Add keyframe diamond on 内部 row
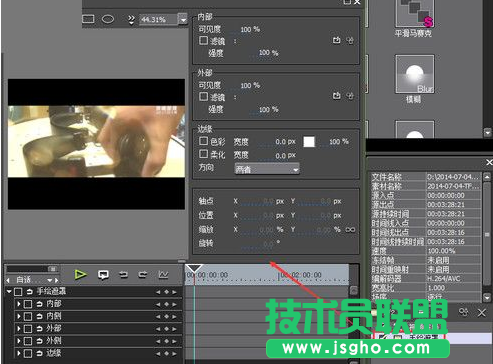This screenshot has height=364, width=493. point(166,304)
